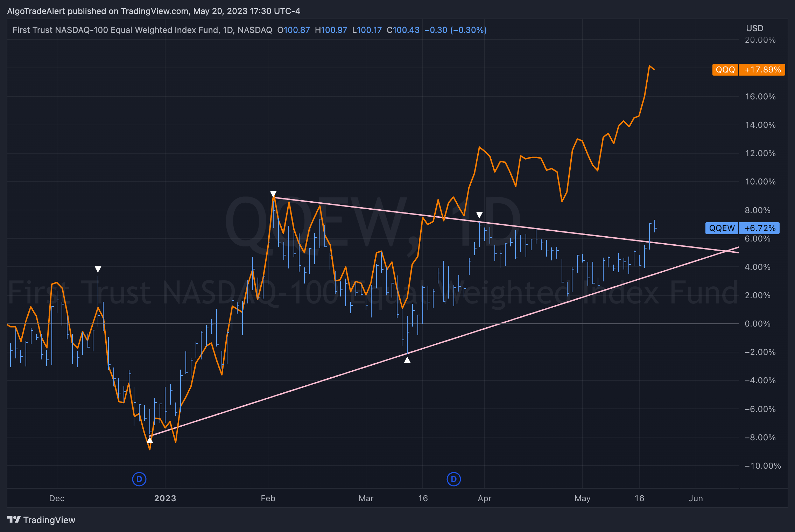Click the down-triangle marker in mid December
The width and height of the screenshot is (795, 532).
(x=98, y=269)
